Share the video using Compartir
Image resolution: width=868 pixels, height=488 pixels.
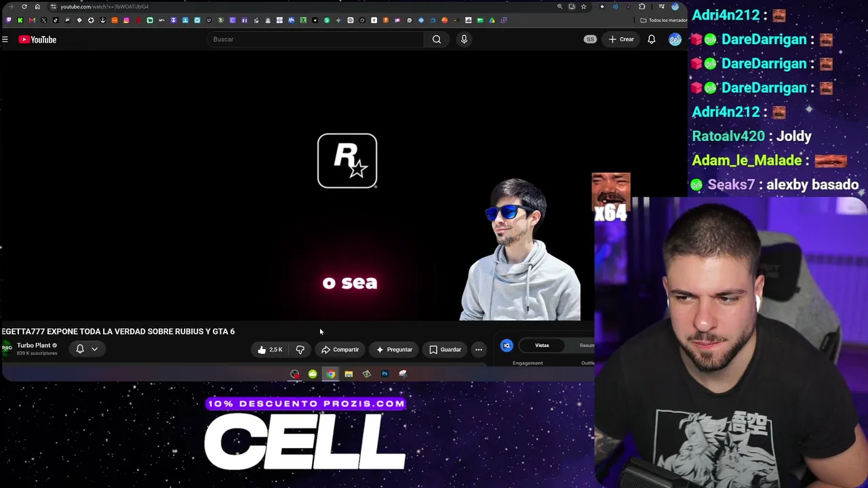point(340,350)
